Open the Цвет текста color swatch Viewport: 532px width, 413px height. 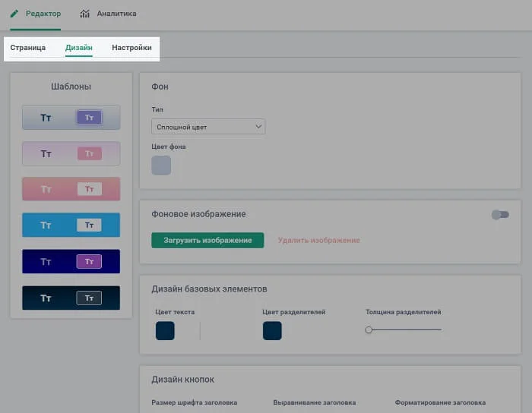pyautogui.click(x=165, y=331)
